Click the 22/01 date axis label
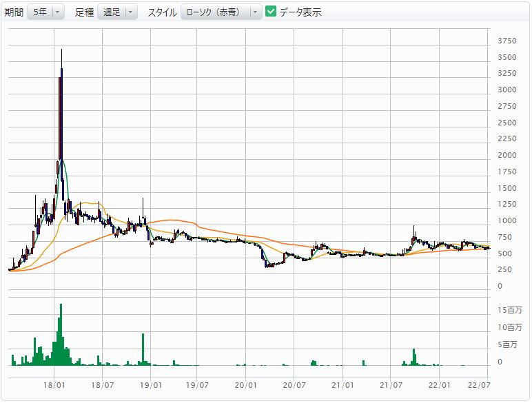Image resolution: width=532 pixels, height=403 pixels. point(440,385)
